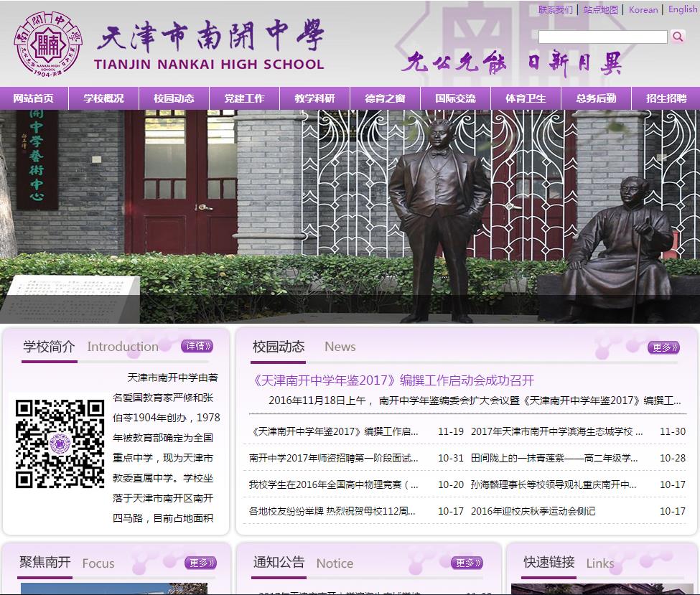The height and width of the screenshot is (595, 700).
Task: Switch site to Korean language
Action: (643, 10)
